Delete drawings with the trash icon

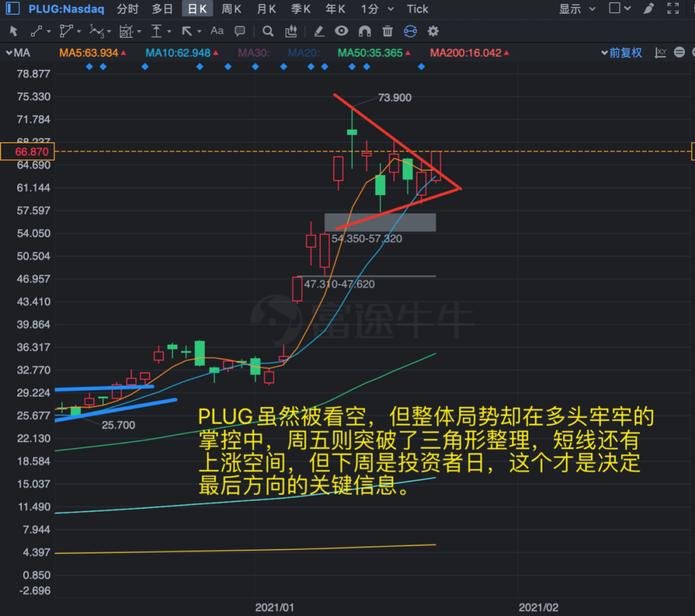pyautogui.click(x=387, y=31)
